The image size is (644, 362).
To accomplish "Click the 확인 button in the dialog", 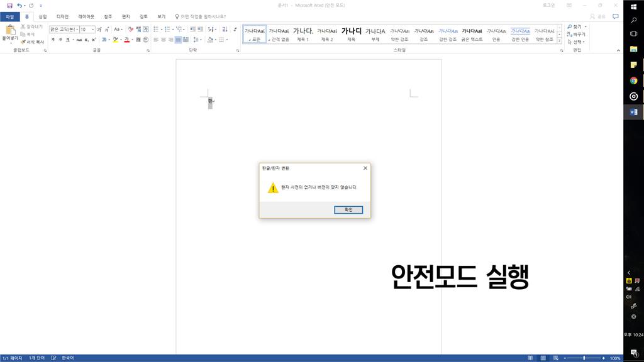I will pos(348,210).
